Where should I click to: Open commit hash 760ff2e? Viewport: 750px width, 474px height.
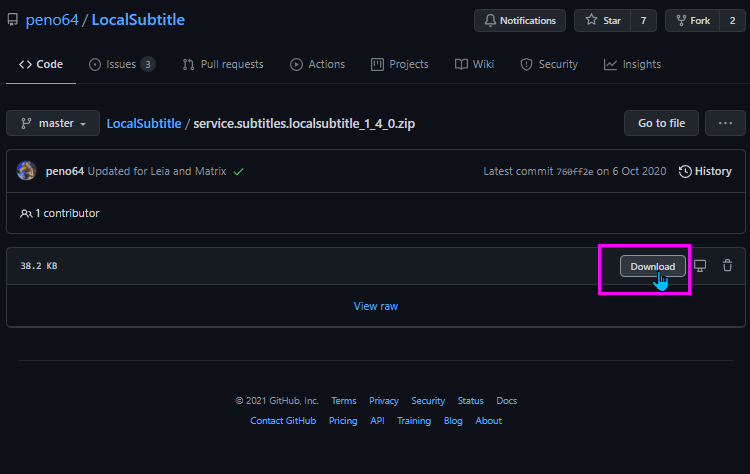574,172
